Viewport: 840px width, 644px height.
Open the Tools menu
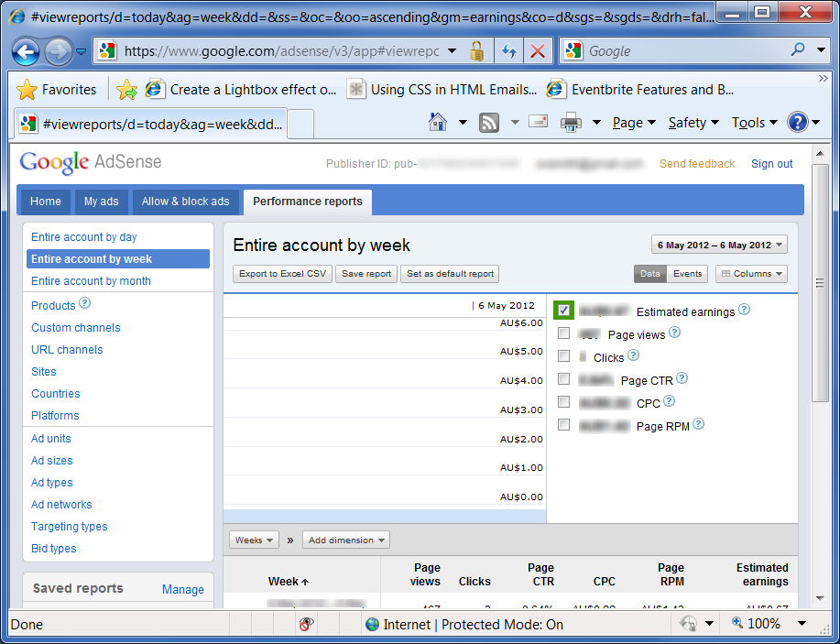tap(754, 123)
